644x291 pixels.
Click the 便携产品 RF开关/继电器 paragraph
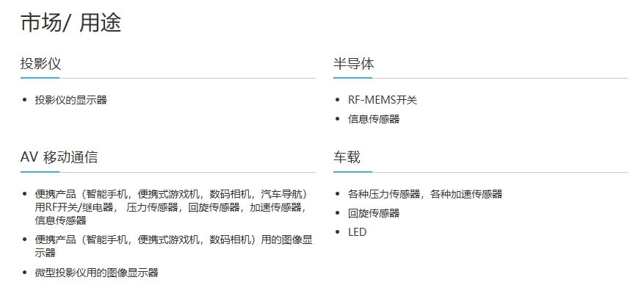[x=172, y=207]
